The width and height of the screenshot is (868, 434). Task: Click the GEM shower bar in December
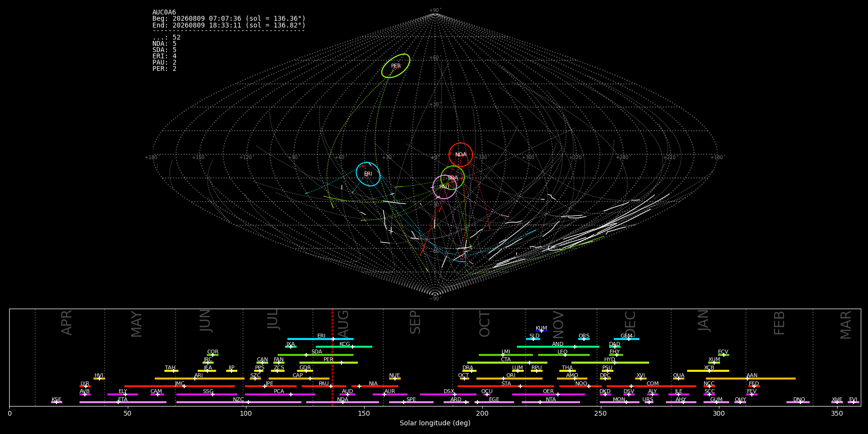(626, 339)
